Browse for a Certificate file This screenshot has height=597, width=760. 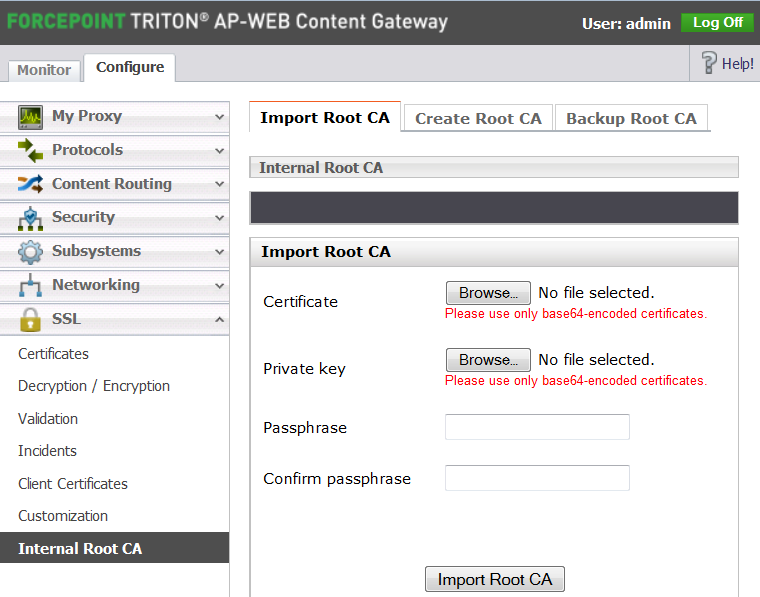pos(488,293)
